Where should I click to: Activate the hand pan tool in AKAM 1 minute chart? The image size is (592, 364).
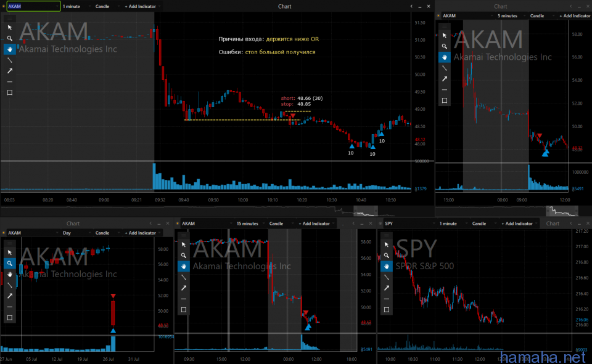pos(10,49)
